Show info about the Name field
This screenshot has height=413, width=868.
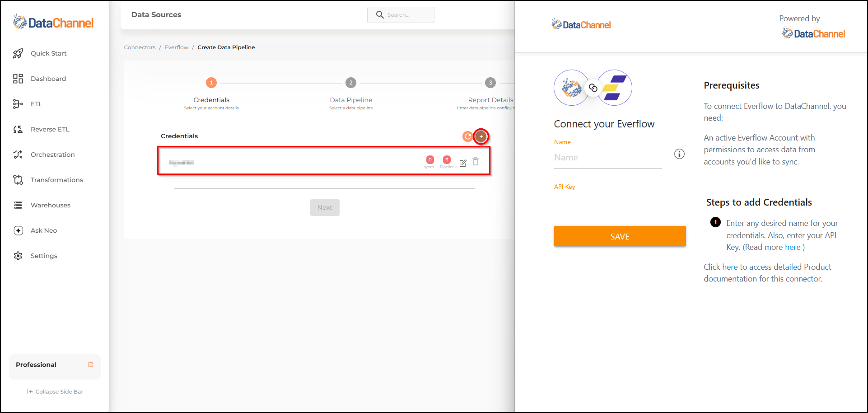(679, 154)
